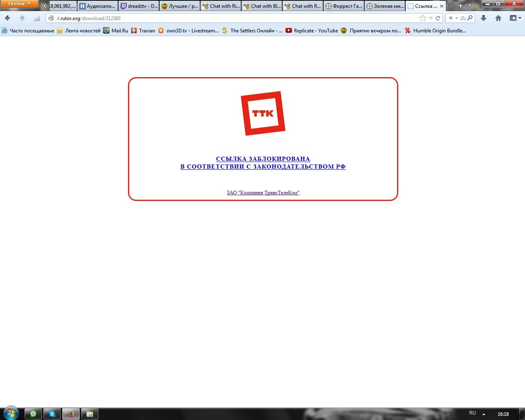Screen dimensions: 525x420
Task: Open Mail.Ru Agent in taskbar
Action: tap(33, 414)
